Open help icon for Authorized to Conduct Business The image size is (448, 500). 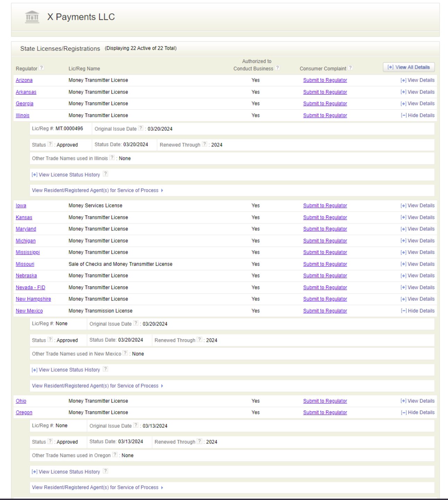(x=277, y=68)
